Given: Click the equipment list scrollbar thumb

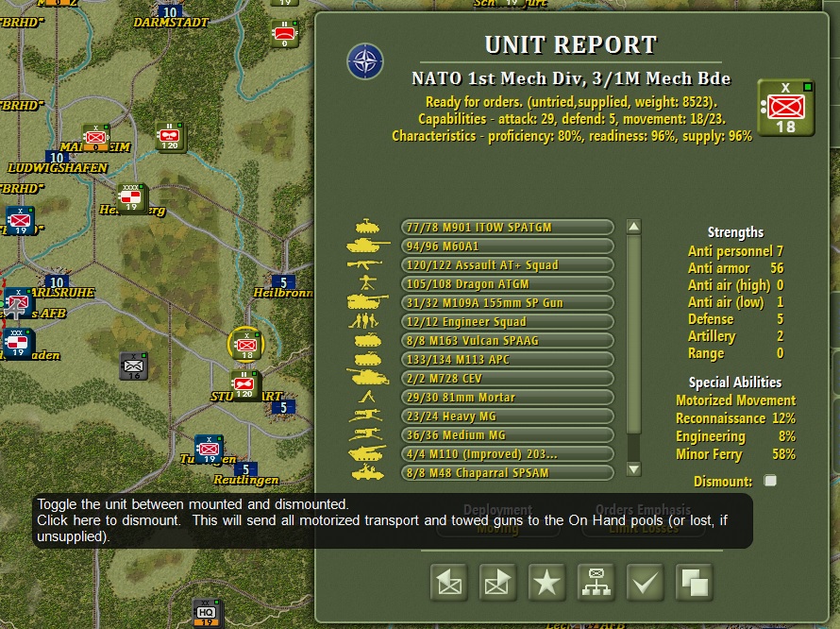Looking at the screenshot, I should pos(633,333).
